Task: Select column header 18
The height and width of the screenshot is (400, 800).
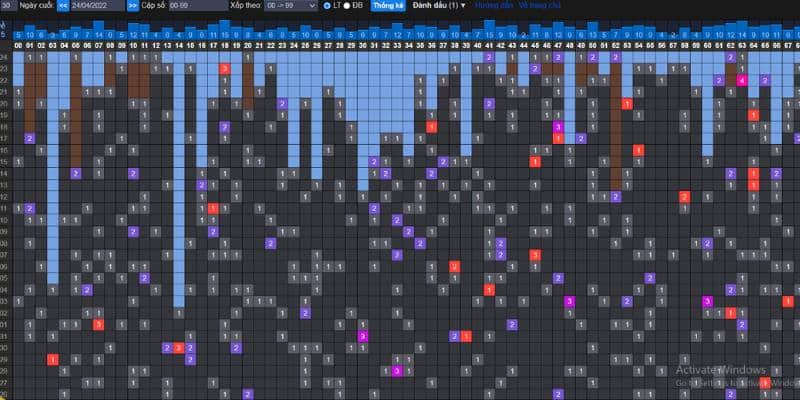Action: 225,45
